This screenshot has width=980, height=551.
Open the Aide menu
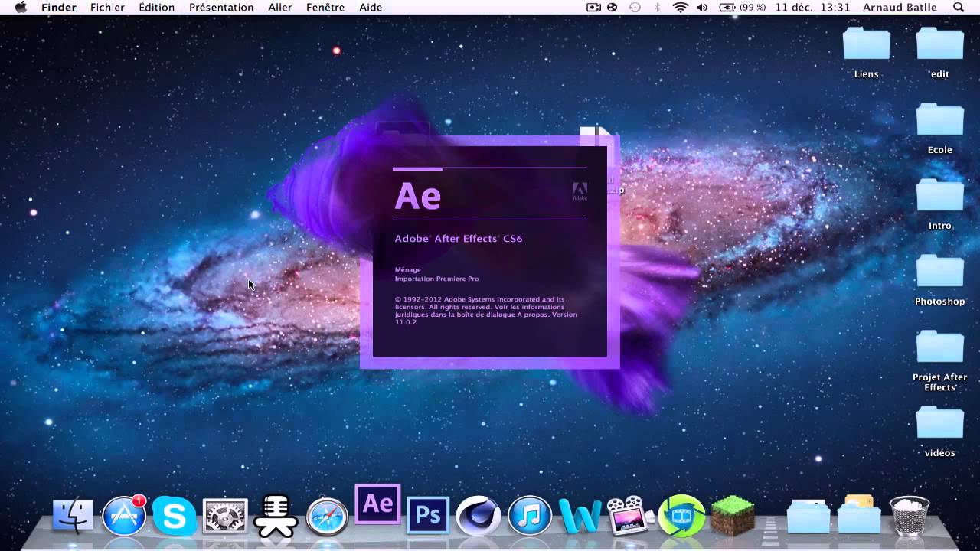point(371,8)
